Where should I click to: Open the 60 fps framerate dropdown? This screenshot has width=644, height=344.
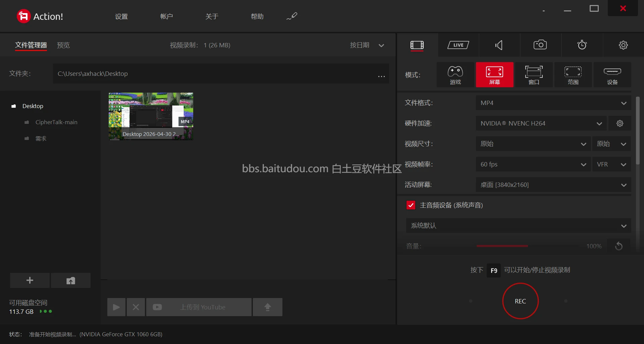[533, 164]
